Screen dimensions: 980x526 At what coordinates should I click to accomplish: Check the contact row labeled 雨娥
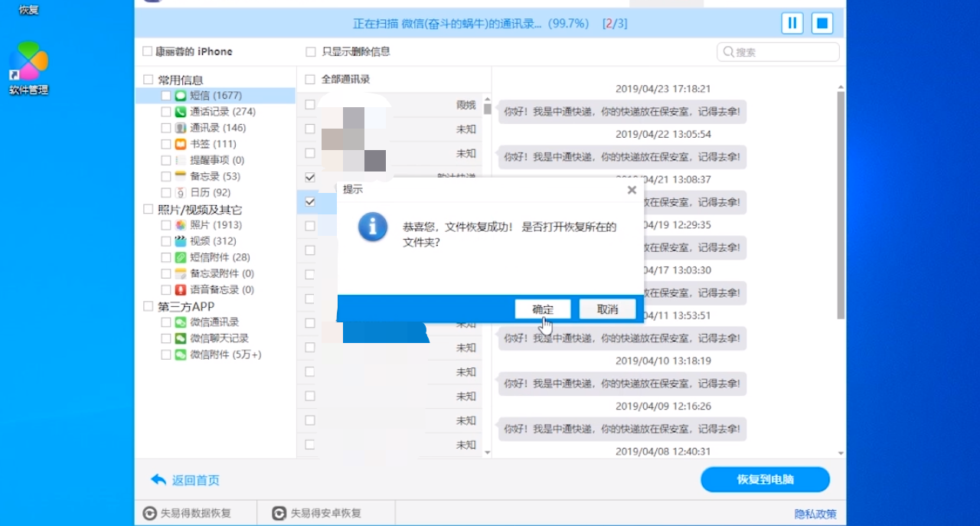coord(310,105)
